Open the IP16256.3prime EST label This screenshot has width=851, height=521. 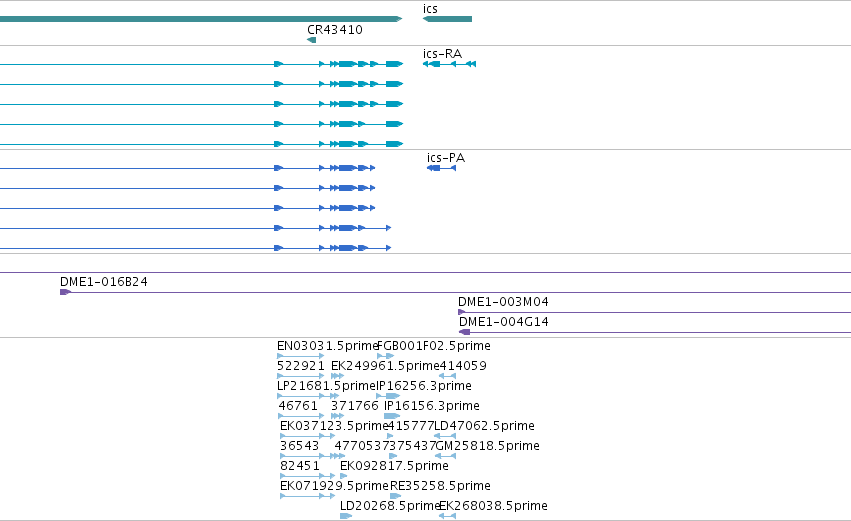point(424,386)
